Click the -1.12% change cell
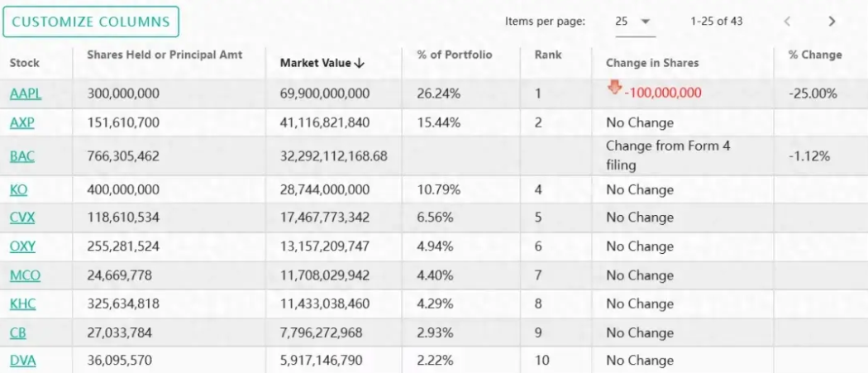The height and width of the screenshot is (373, 868). (x=809, y=156)
